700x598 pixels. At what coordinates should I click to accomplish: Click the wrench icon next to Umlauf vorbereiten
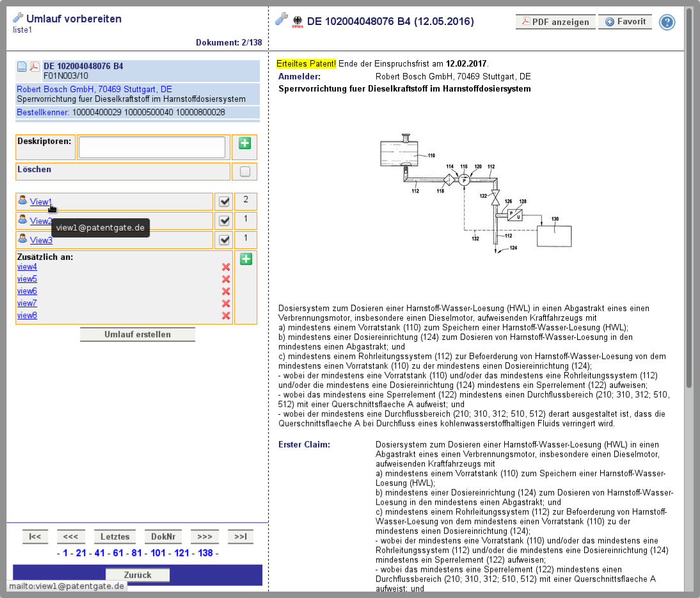(18, 18)
